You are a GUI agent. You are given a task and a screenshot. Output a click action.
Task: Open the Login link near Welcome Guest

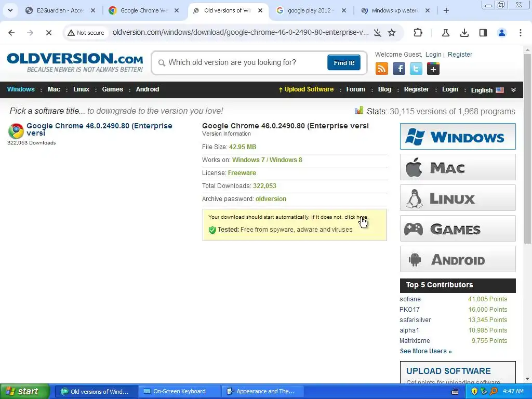point(433,54)
